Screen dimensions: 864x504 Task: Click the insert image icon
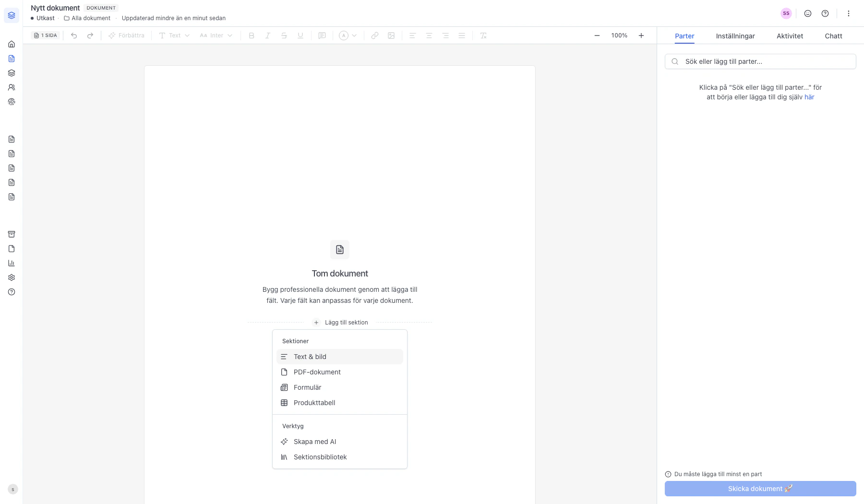(x=391, y=36)
